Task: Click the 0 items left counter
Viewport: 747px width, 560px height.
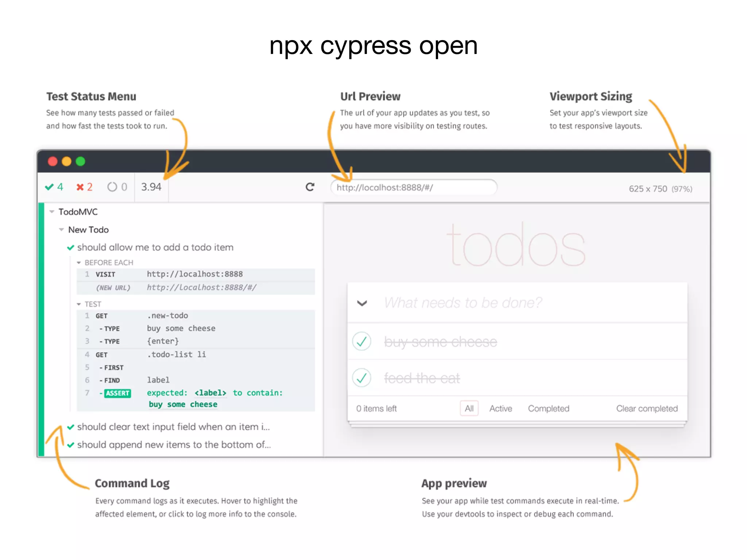Action: 376,409
